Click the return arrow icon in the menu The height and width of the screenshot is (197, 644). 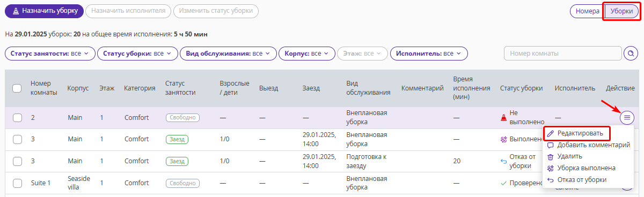(550, 180)
